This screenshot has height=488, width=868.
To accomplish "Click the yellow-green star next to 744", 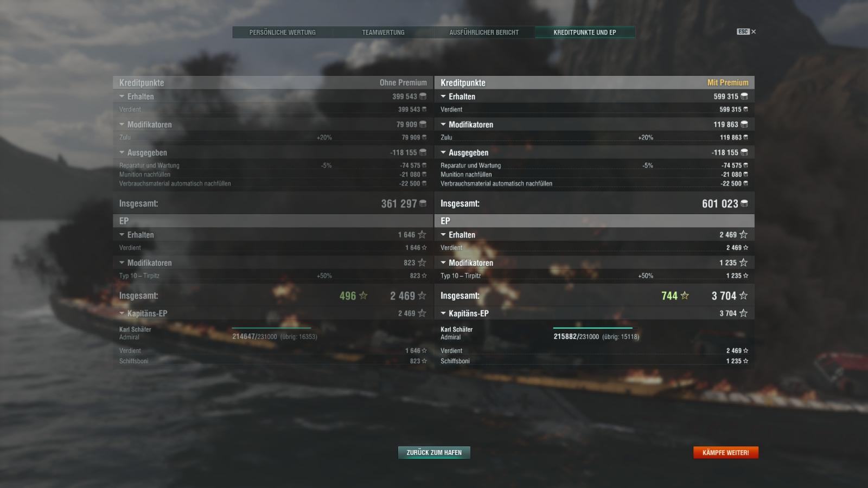I will point(685,296).
